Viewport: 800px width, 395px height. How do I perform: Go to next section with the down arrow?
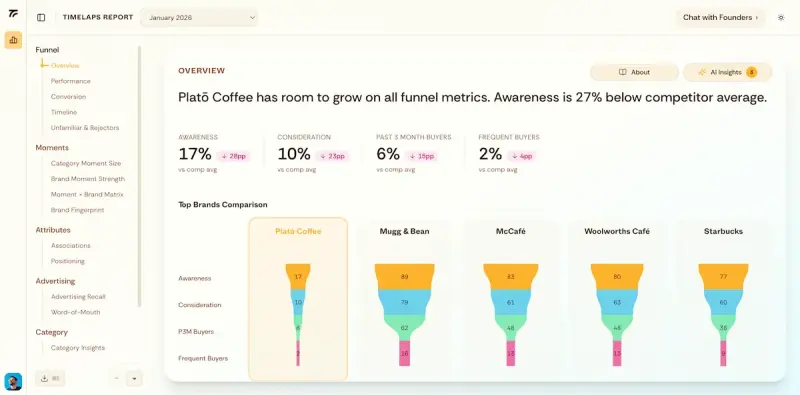tap(134, 379)
